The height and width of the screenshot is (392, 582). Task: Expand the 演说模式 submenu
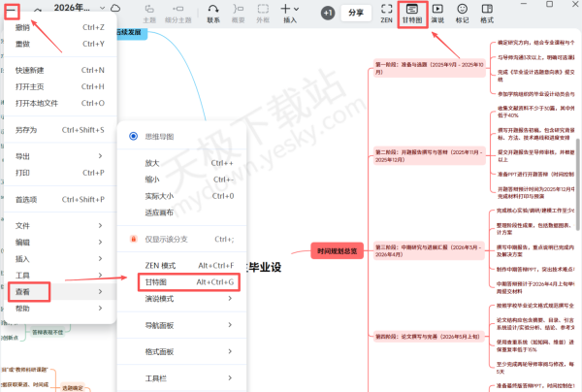click(180, 299)
